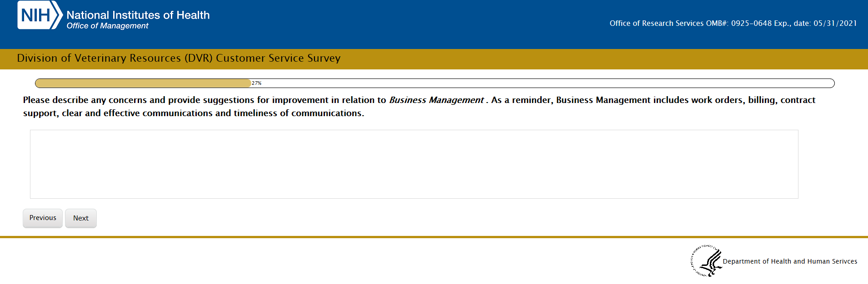Click the HHS eagle seal logo

pyautogui.click(x=707, y=261)
